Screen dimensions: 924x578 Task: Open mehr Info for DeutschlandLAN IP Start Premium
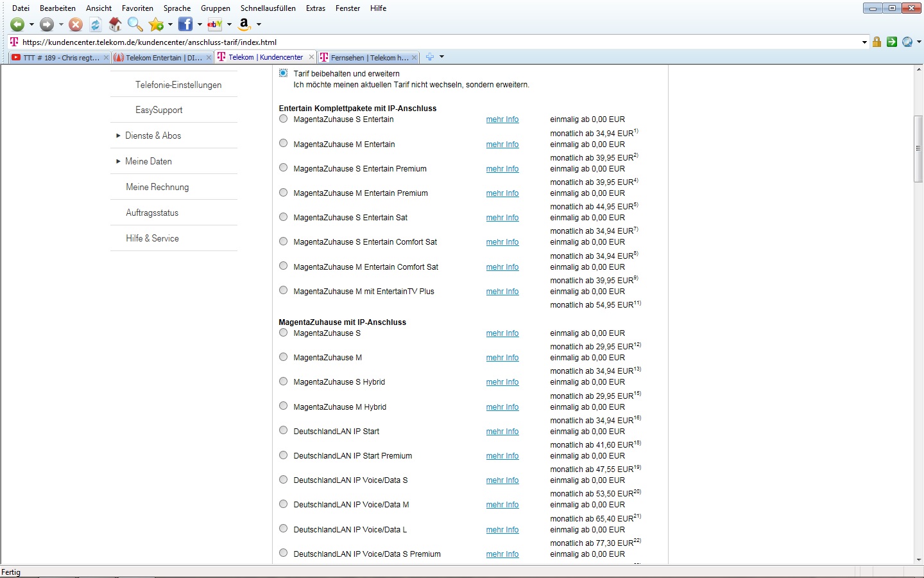(502, 456)
